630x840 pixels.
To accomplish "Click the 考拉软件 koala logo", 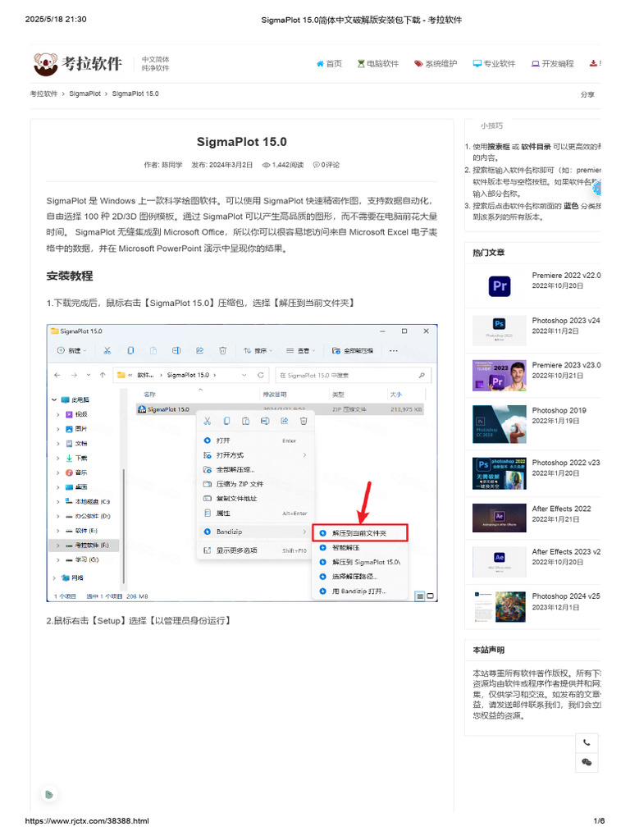I will (x=78, y=64).
